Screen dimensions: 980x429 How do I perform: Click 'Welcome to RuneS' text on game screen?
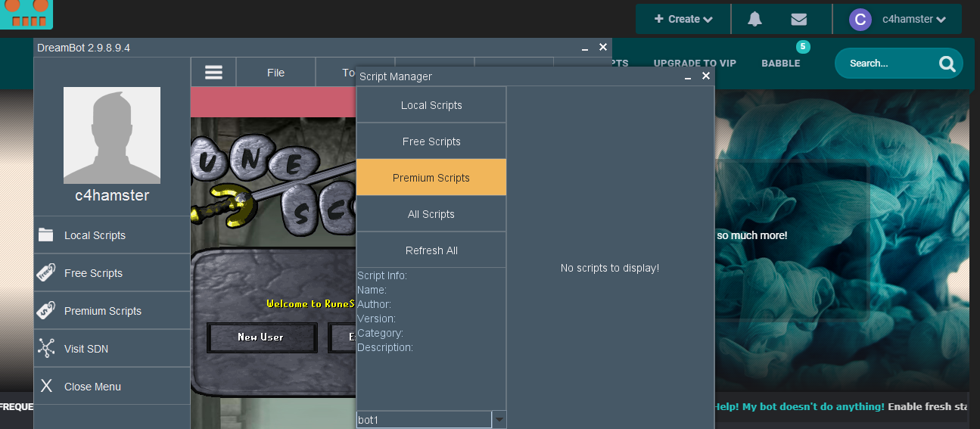311,303
